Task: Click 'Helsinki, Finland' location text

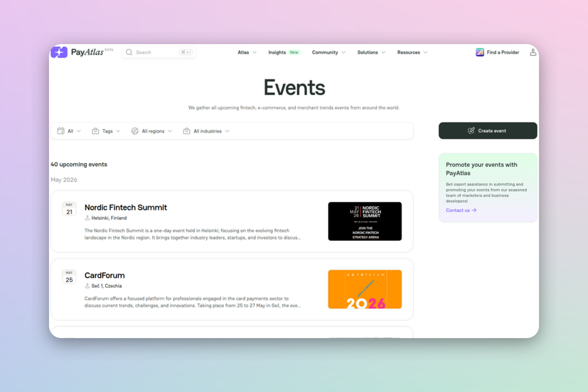Action: pos(109,218)
